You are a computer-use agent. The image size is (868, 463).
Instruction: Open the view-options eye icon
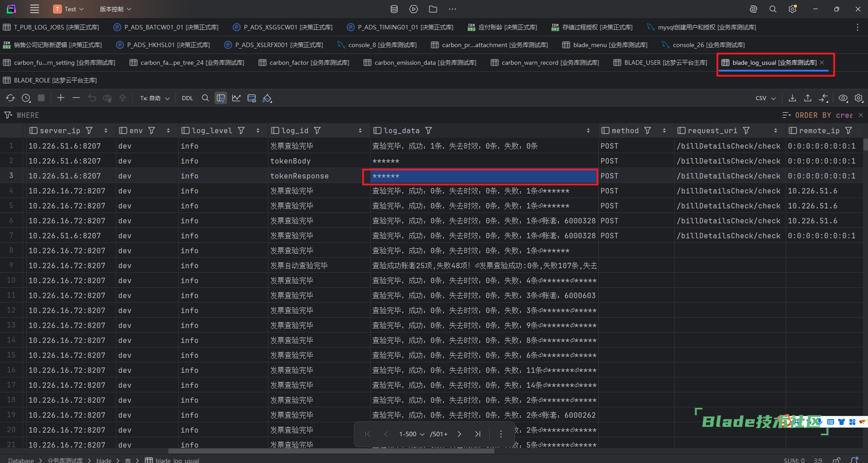pos(843,98)
